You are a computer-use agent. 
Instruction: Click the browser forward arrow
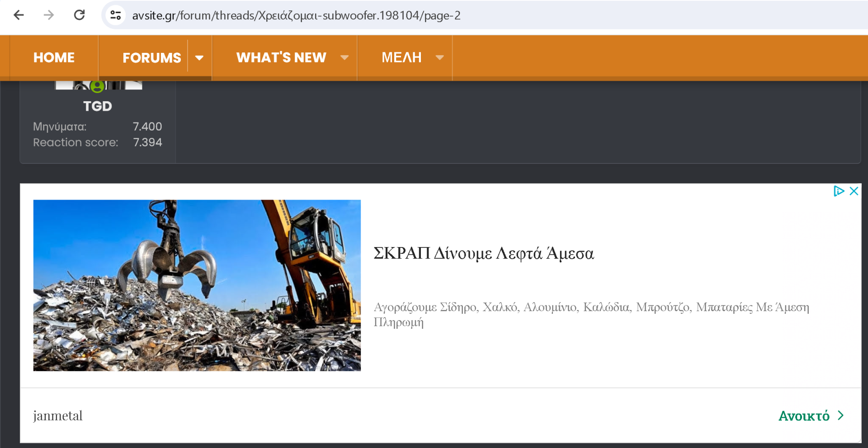pos(49,15)
